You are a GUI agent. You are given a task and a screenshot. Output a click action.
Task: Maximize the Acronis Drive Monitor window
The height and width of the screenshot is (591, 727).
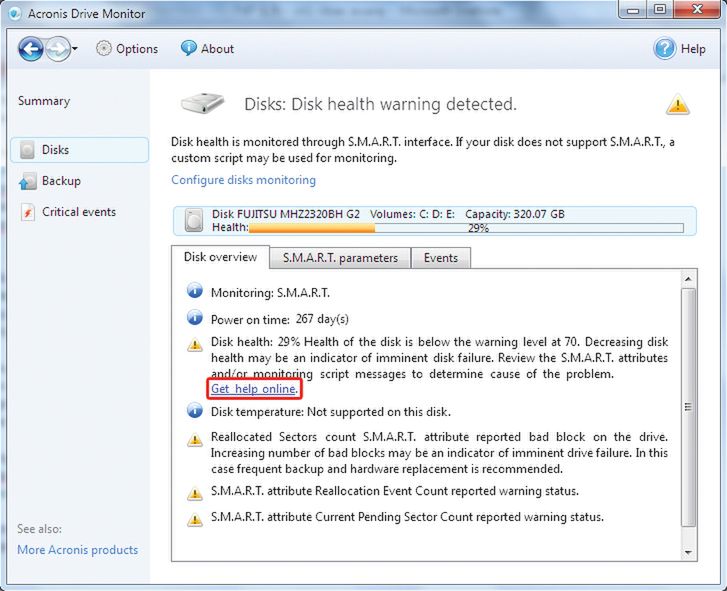tap(660, 10)
